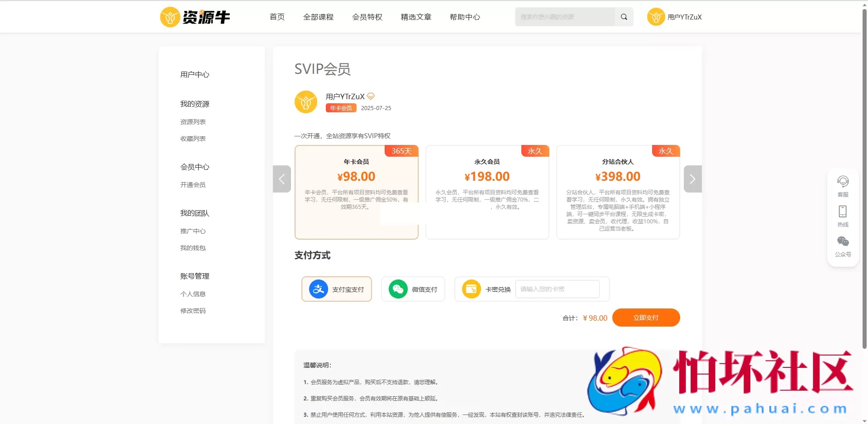This screenshot has width=868, height=424.
Task: Click the right carousel arrow
Action: 692,179
